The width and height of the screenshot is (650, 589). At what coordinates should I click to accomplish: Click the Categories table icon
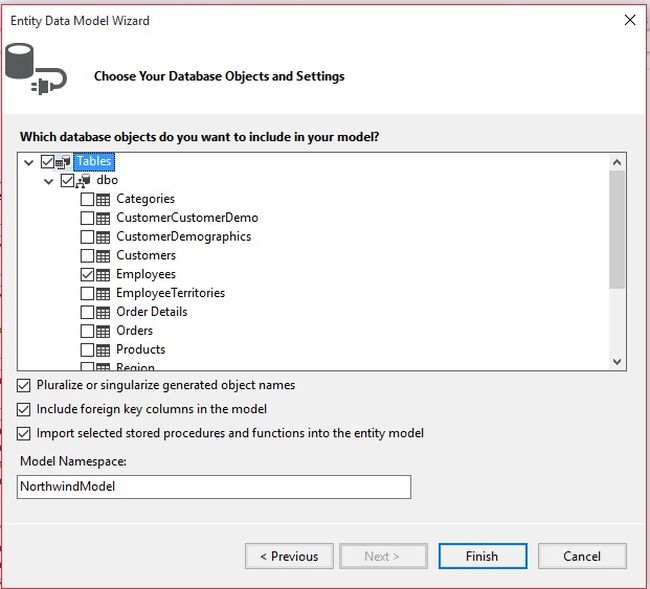pyautogui.click(x=103, y=200)
